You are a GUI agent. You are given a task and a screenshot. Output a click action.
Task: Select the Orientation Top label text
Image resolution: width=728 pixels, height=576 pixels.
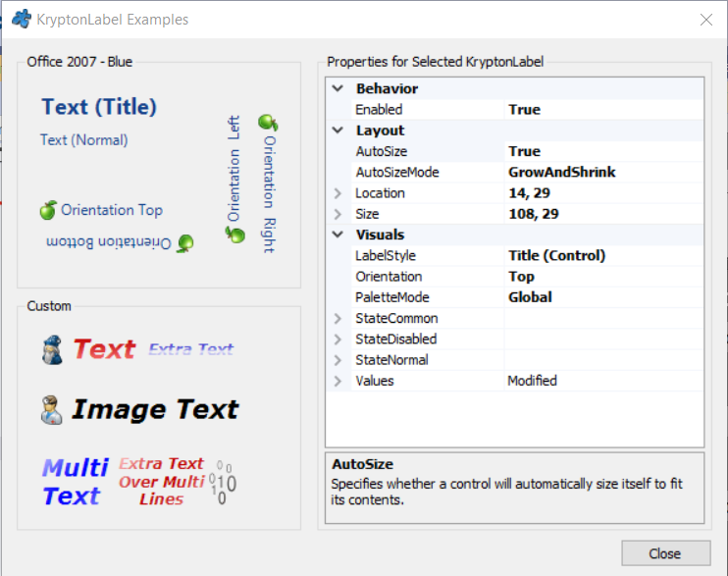pos(112,210)
